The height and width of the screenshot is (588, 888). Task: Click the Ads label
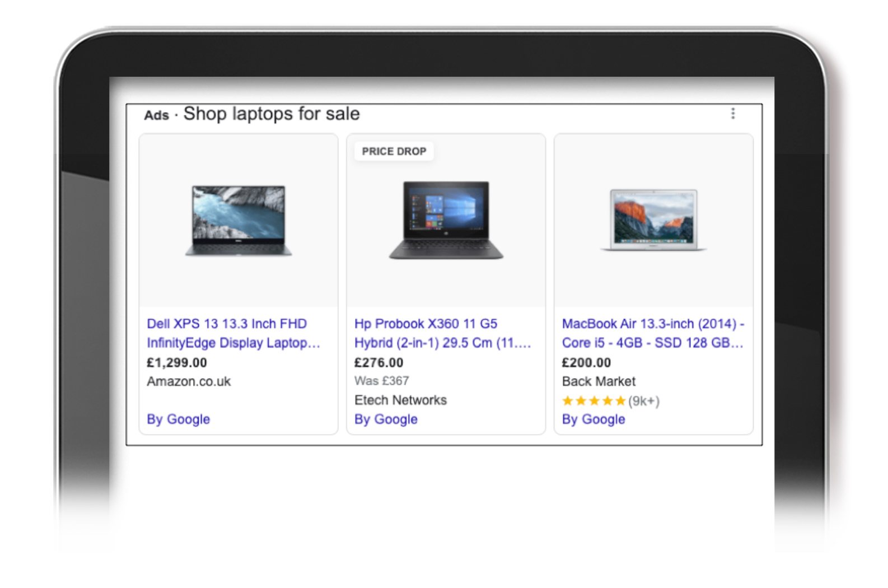click(x=156, y=115)
